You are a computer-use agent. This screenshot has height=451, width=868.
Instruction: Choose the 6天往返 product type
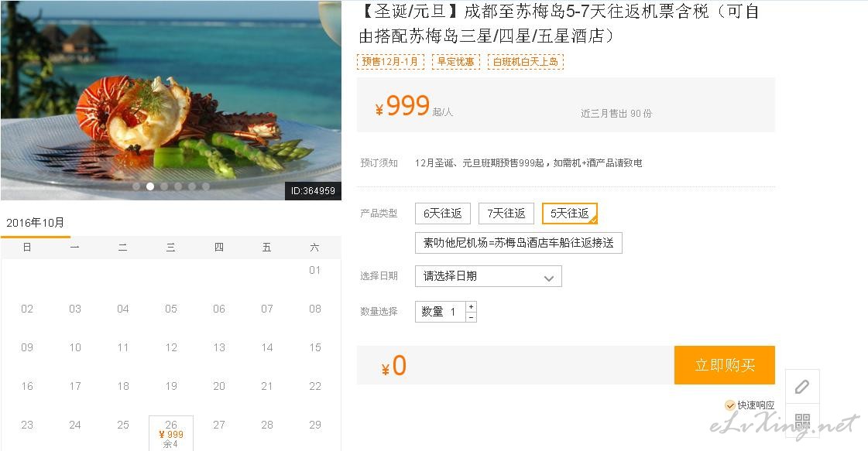click(x=442, y=214)
